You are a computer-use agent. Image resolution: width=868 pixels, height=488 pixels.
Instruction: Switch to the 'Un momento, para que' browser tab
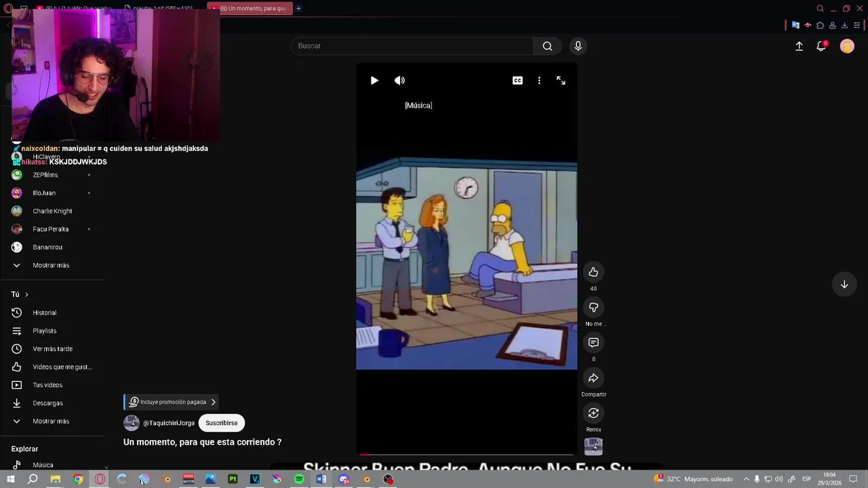click(x=249, y=8)
